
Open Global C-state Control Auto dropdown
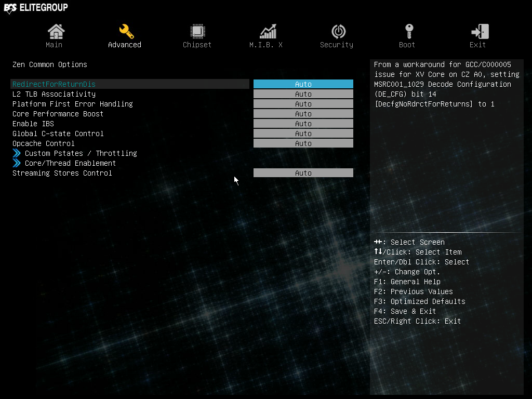point(303,134)
